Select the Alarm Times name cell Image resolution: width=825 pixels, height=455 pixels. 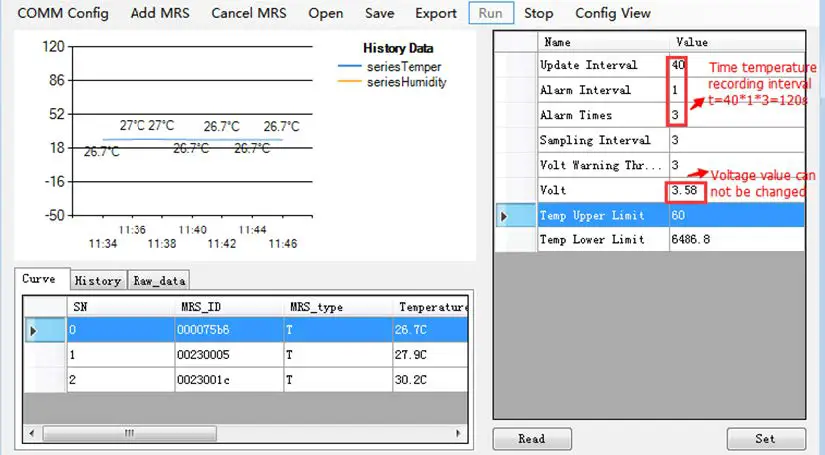[x=603, y=115]
